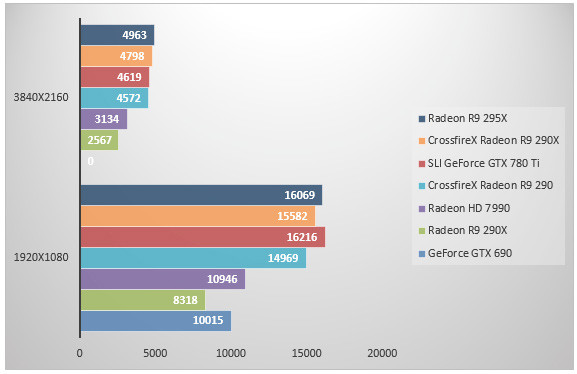The image size is (577, 374).
Task: Select the bar showing 4963
Action: click(x=117, y=35)
